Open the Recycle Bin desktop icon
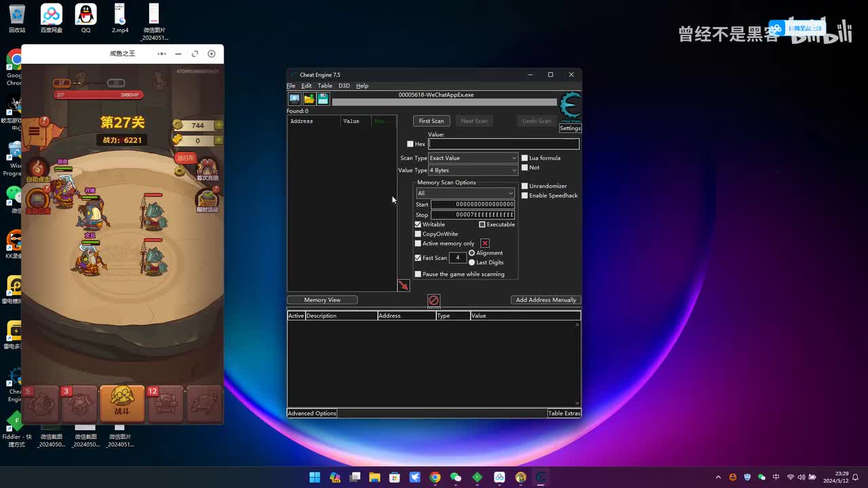 17,18
